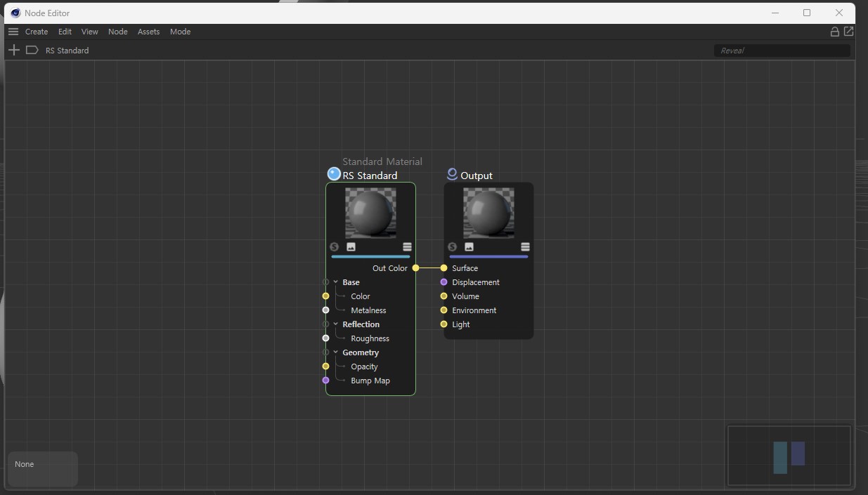Open the Assets menu

click(x=148, y=32)
